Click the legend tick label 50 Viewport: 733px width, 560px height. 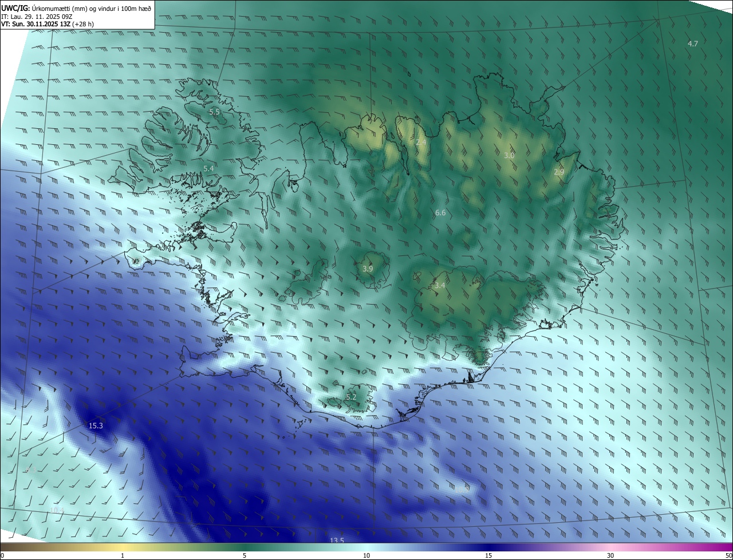(728, 555)
